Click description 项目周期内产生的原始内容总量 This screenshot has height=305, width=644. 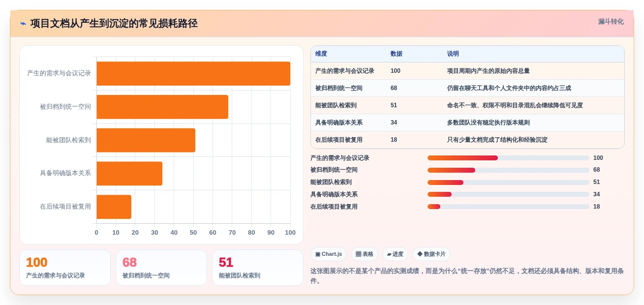pyautogui.click(x=489, y=71)
